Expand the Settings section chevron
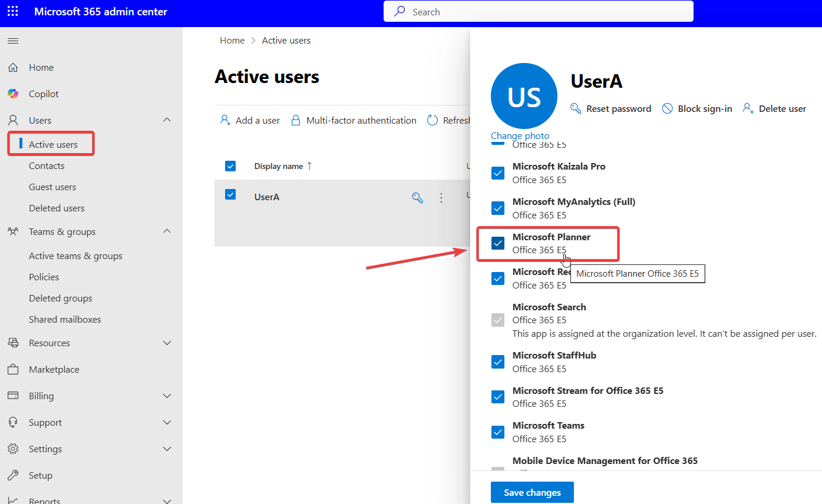Viewport: 822px width, 504px height. (x=167, y=449)
